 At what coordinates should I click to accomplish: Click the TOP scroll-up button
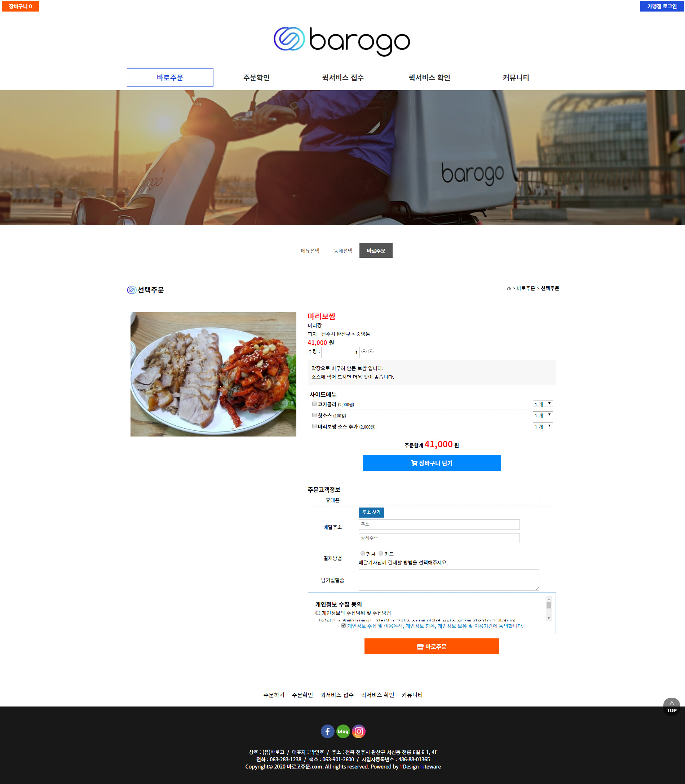(x=671, y=707)
